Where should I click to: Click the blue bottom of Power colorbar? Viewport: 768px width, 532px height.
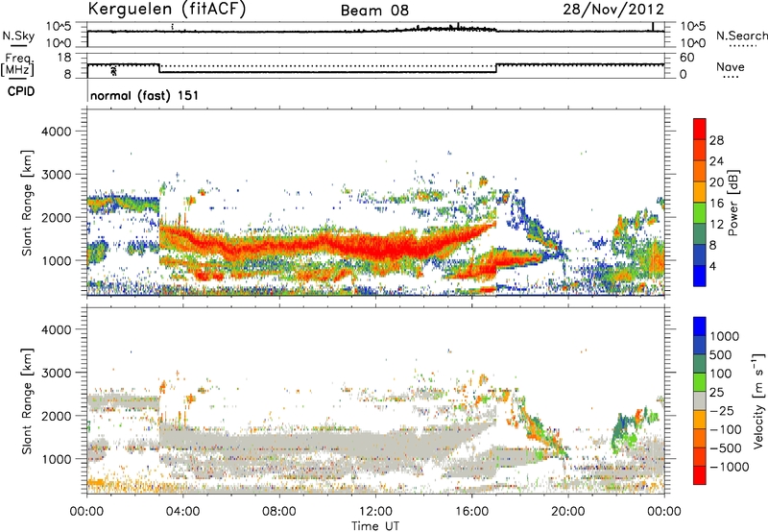coord(700,276)
